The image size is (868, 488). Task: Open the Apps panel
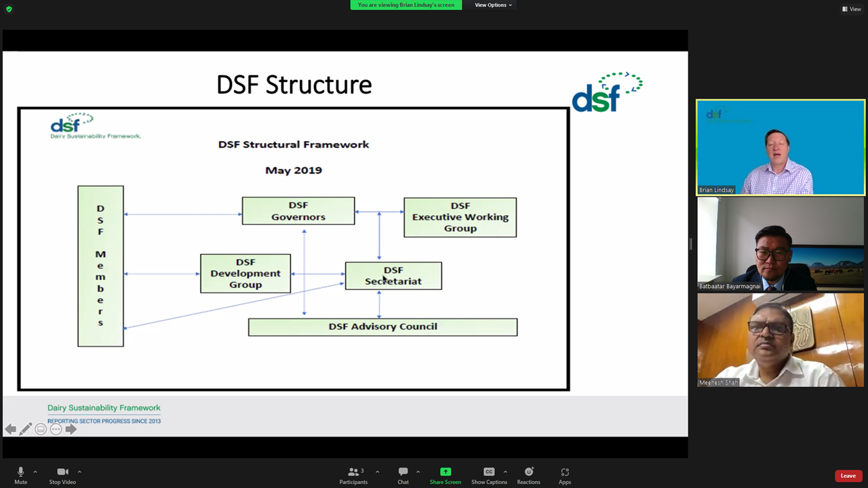(x=564, y=475)
